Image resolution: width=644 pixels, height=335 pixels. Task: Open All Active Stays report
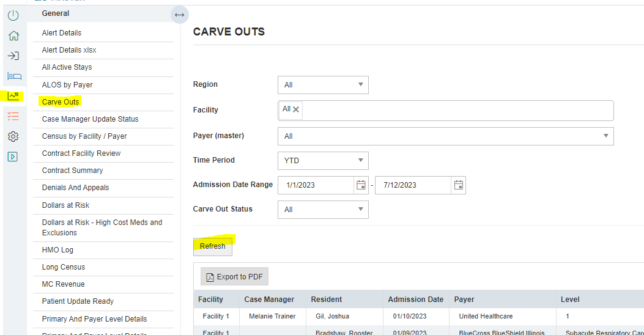(x=67, y=67)
